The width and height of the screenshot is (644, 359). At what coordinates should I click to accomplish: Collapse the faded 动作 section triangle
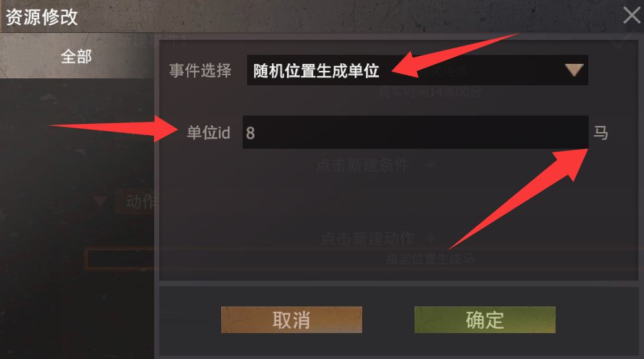click(100, 201)
